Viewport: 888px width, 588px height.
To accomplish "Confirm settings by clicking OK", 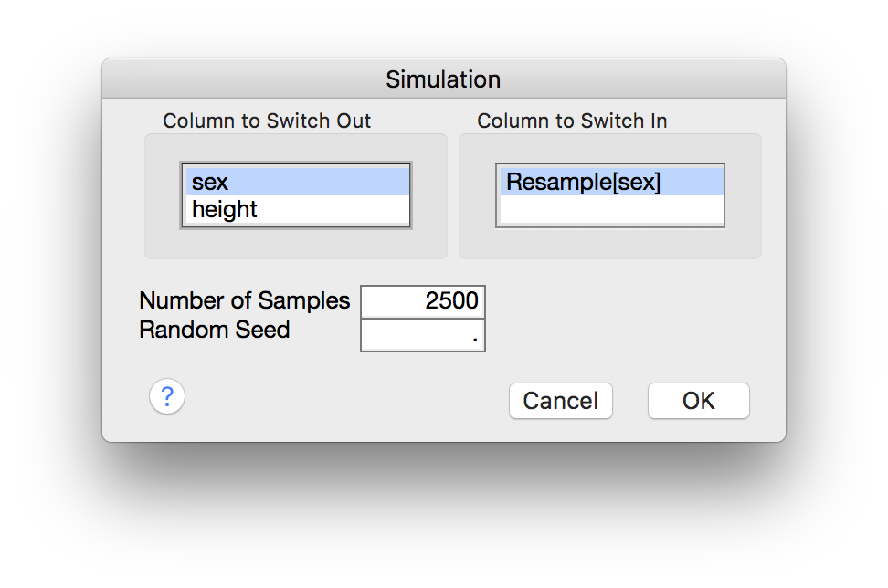I will tap(698, 400).
